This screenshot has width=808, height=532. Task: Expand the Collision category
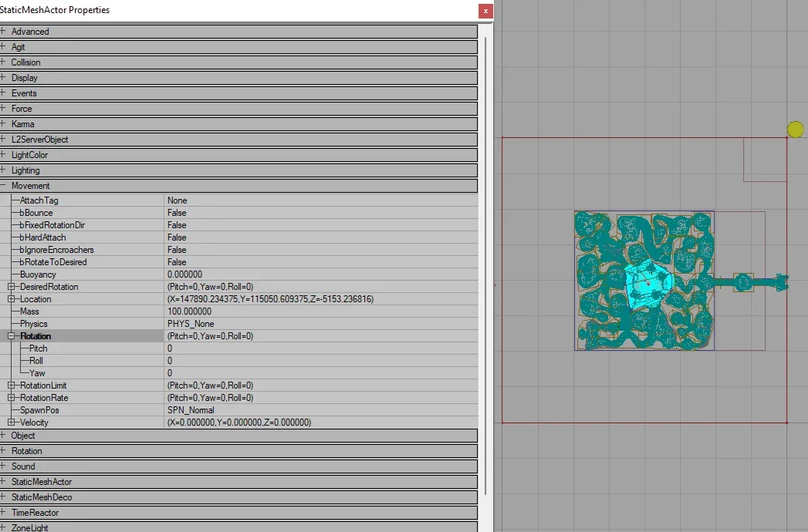click(3, 62)
